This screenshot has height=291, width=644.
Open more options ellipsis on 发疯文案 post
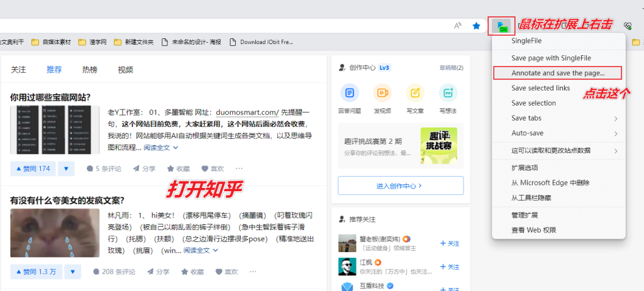click(x=253, y=272)
